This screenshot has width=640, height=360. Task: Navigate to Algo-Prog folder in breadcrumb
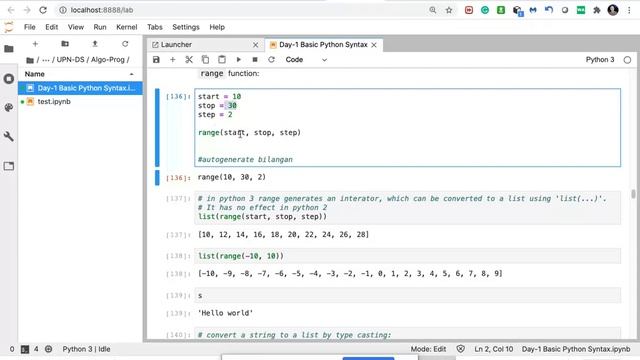(107, 60)
